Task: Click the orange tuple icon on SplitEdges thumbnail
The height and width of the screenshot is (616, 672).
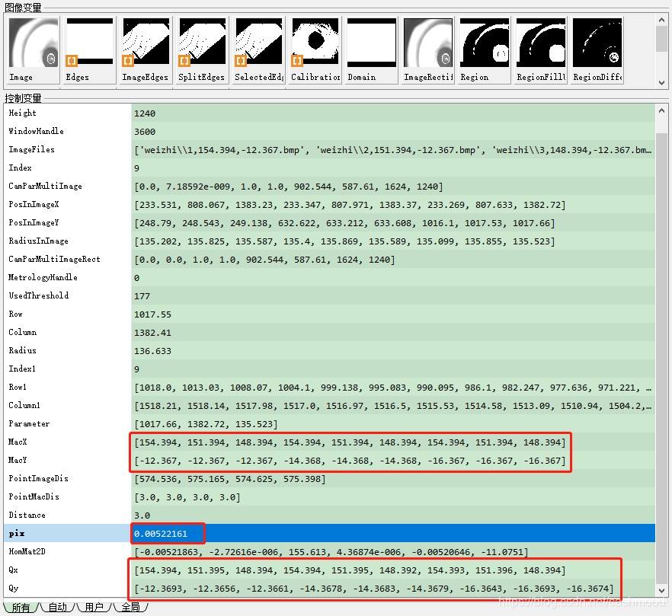Action: 184,61
